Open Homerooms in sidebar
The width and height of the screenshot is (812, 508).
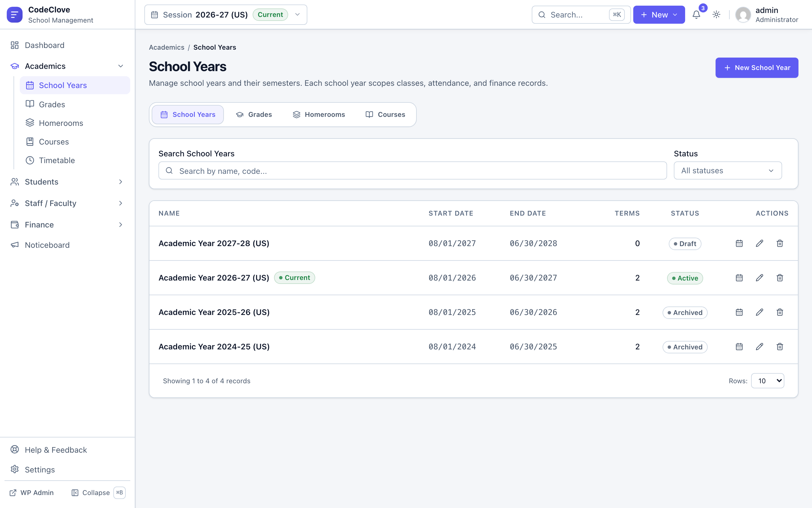pyautogui.click(x=75, y=123)
